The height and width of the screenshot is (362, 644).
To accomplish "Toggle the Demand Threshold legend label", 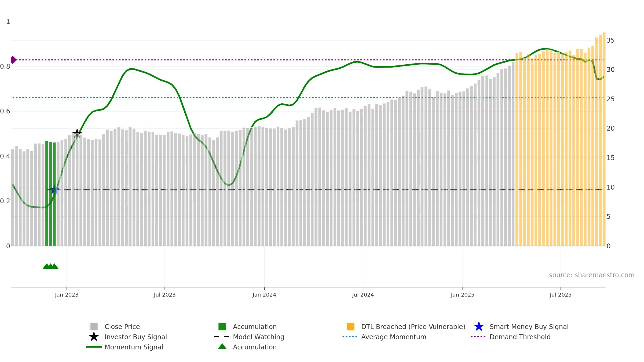I will [x=520, y=337].
